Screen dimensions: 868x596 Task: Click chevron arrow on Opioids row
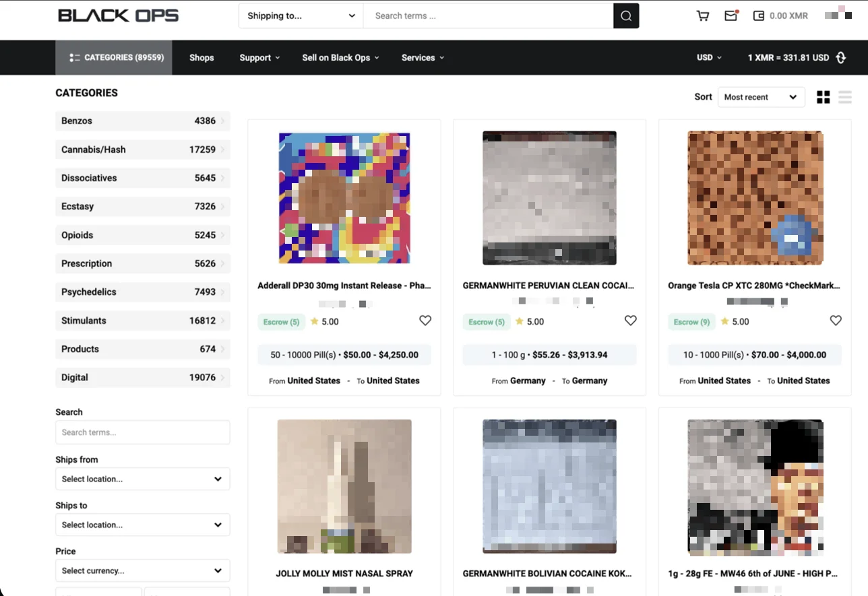[224, 235]
